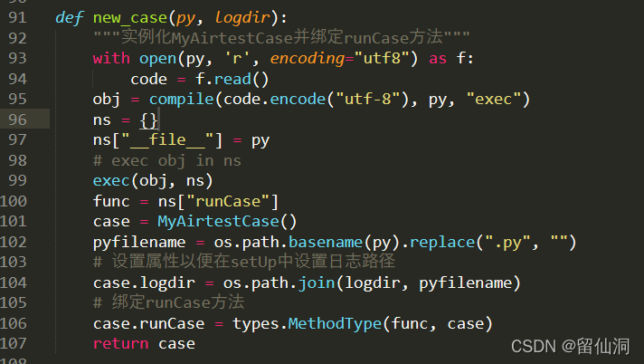Click the pyfilename variable on line 102
The image size is (644, 364).
click(x=139, y=242)
